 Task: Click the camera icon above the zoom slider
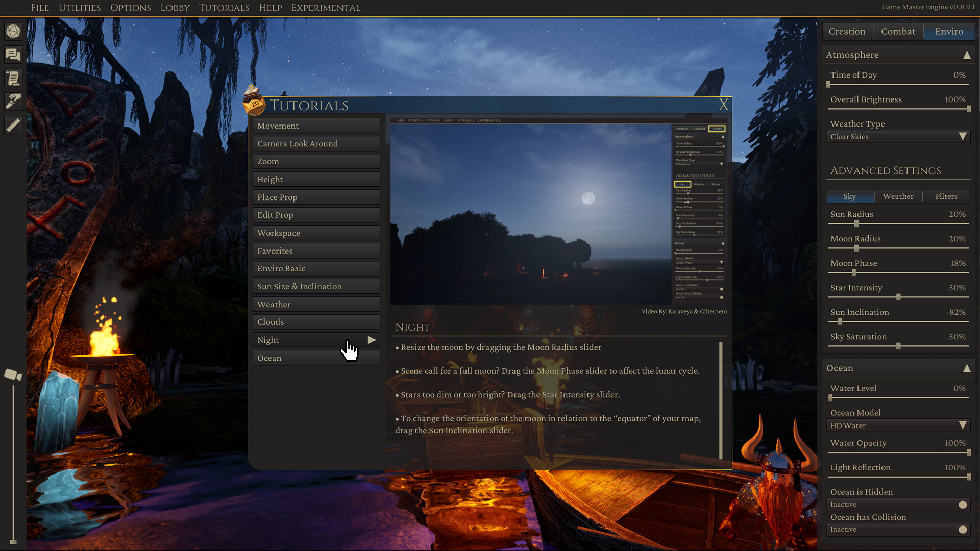pos(13,375)
